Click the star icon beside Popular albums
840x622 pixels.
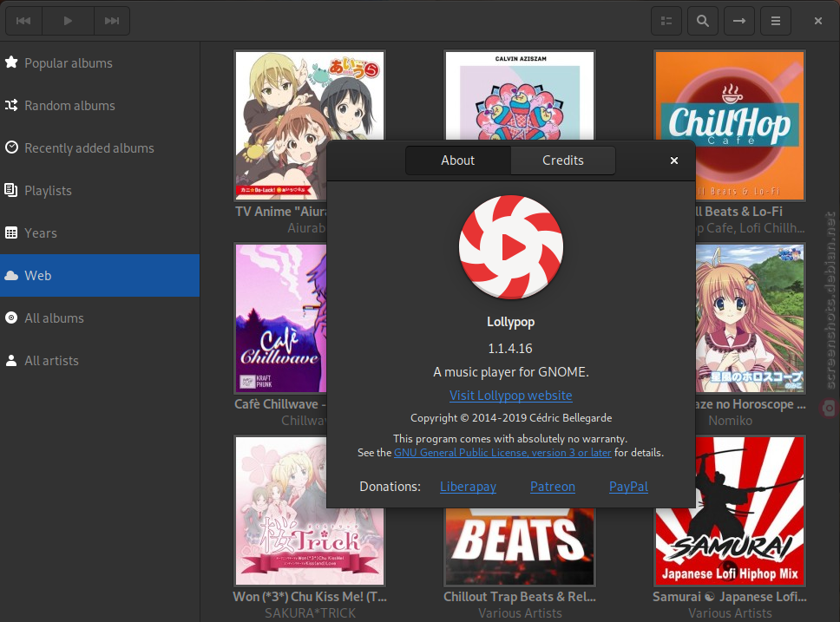(x=11, y=62)
